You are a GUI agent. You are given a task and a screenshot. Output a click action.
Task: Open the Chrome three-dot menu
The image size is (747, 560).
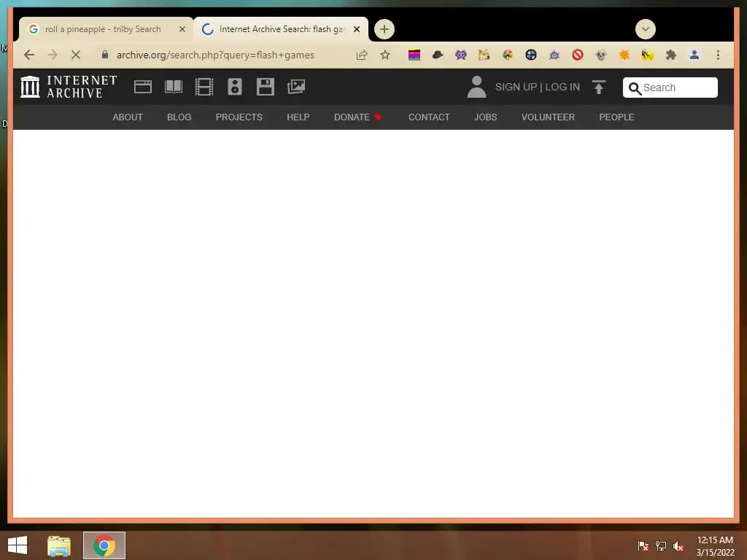pyautogui.click(x=718, y=55)
